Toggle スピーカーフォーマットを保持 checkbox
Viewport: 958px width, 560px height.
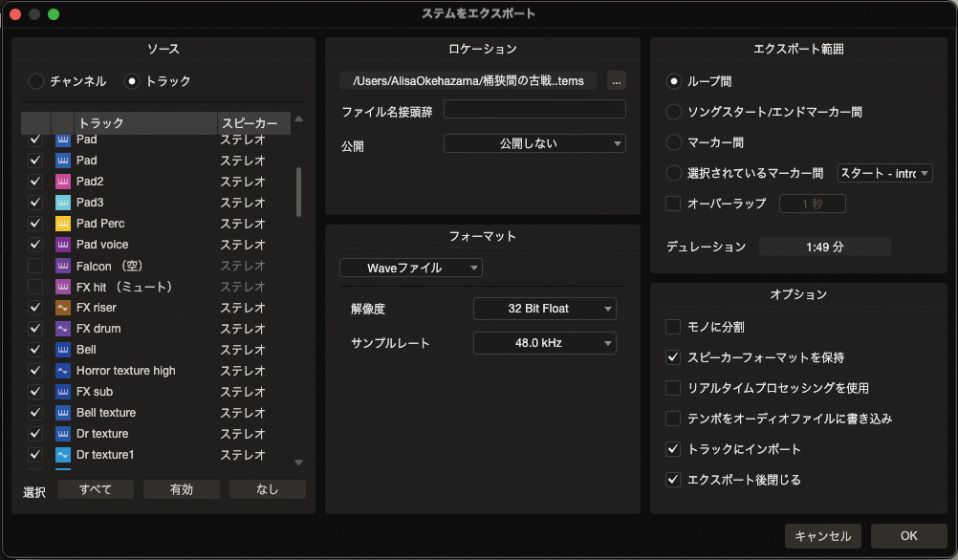(x=673, y=357)
